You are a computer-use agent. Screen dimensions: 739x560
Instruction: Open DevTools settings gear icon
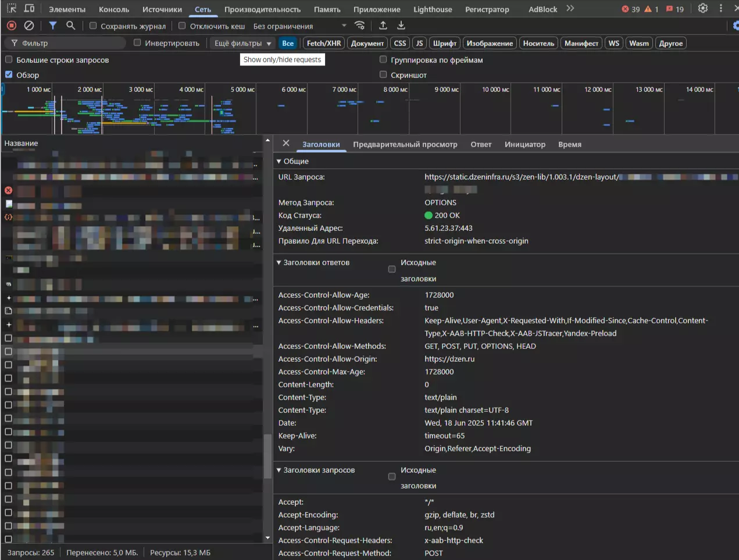pos(703,9)
